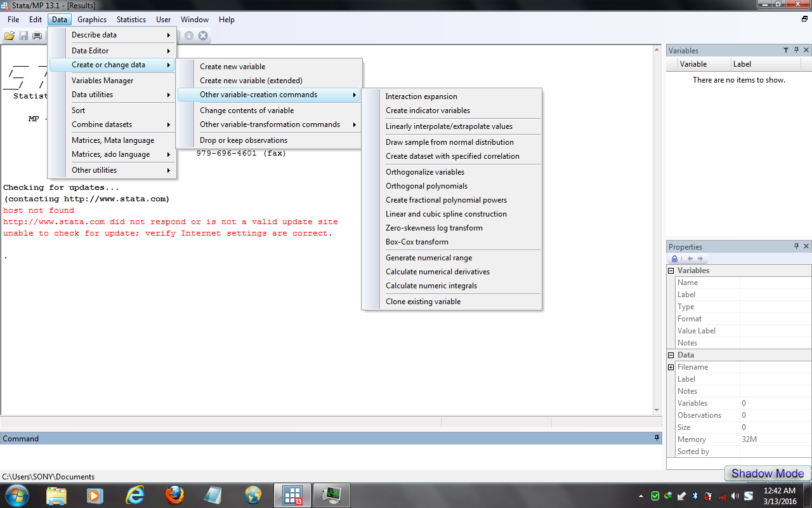Screen dimensions: 812x508
Task: Click the previous arrow in Properties toolbar
Action: click(x=690, y=259)
